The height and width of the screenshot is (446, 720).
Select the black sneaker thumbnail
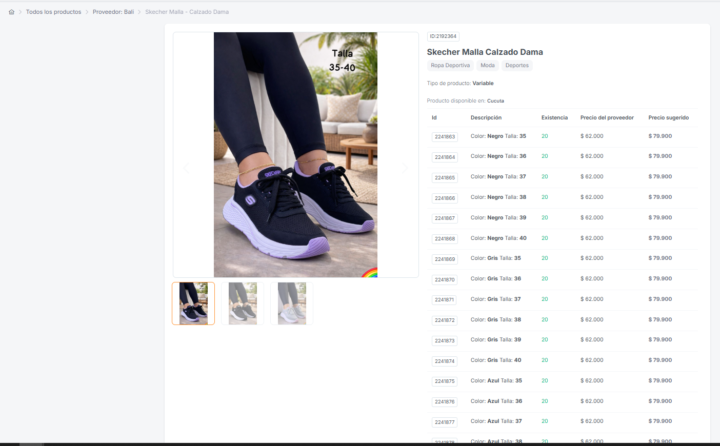[193, 304]
